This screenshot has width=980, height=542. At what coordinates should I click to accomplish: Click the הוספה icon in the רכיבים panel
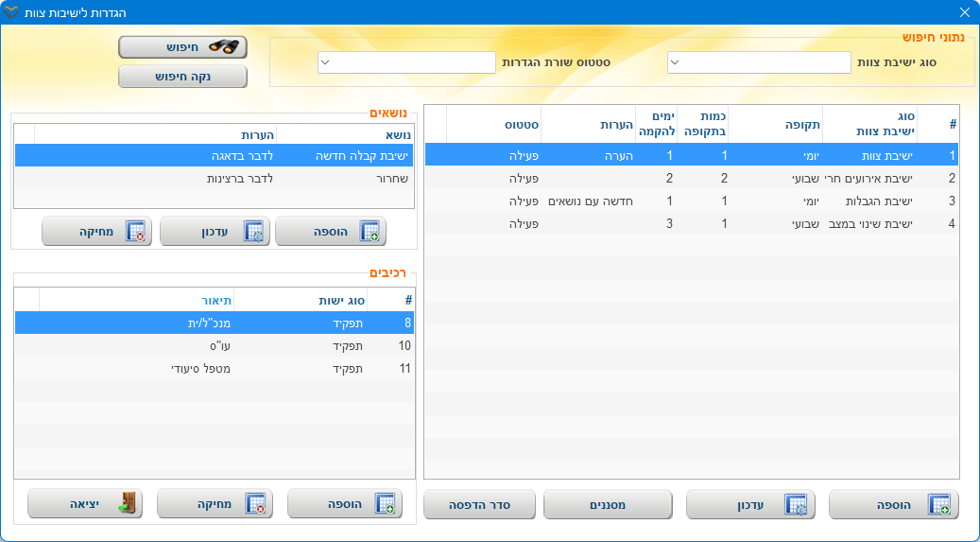384,504
